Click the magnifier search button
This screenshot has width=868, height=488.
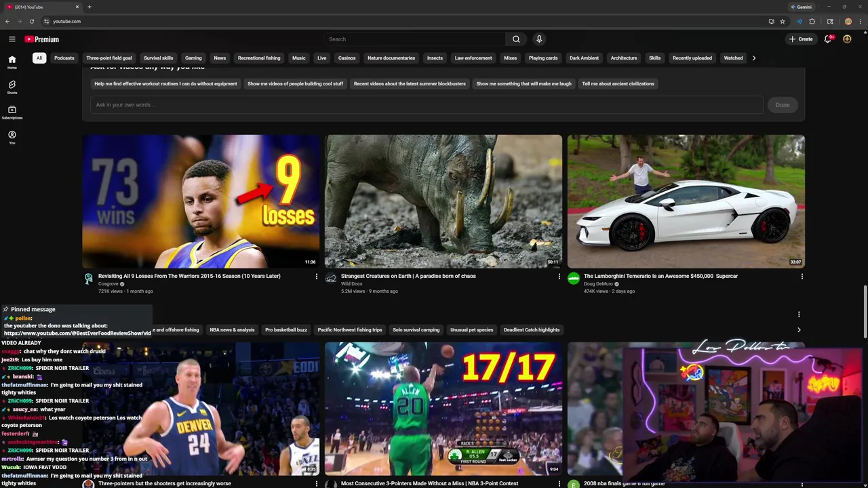click(x=516, y=39)
